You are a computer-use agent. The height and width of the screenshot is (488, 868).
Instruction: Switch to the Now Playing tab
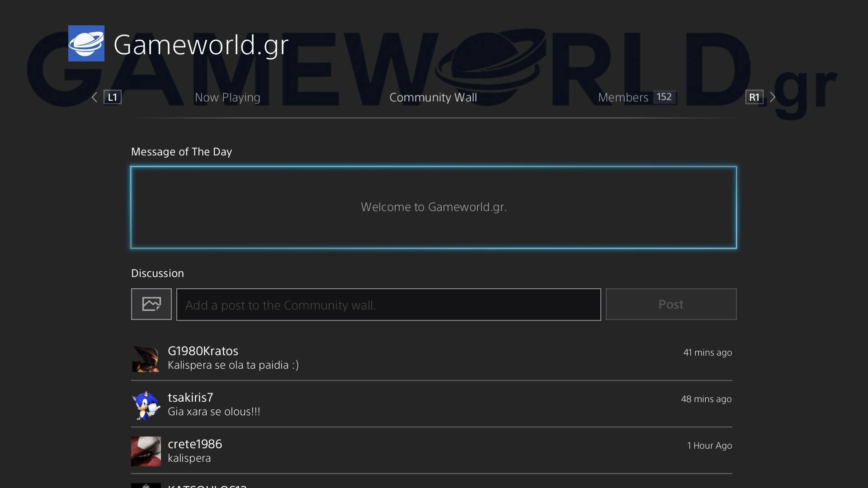[227, 97]
